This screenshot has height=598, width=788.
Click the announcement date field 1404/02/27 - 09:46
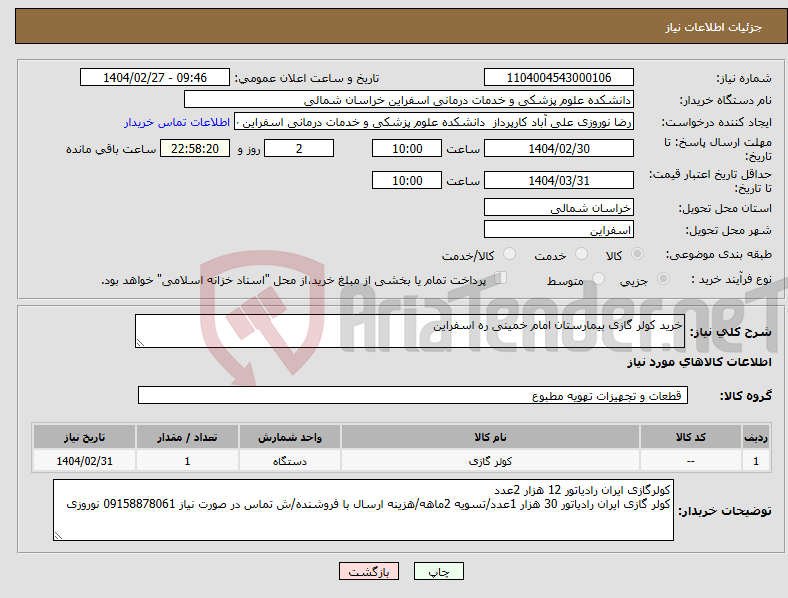click(x=155, y=77)
